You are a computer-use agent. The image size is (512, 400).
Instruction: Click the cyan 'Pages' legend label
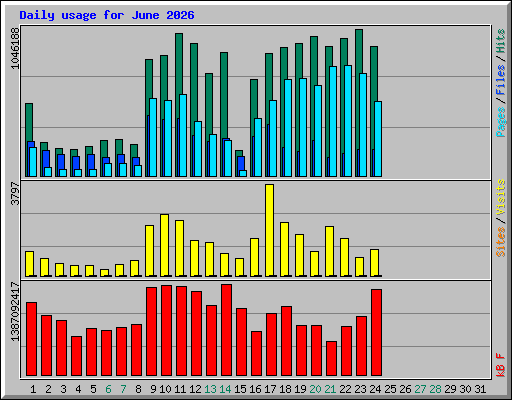point(500,122)
